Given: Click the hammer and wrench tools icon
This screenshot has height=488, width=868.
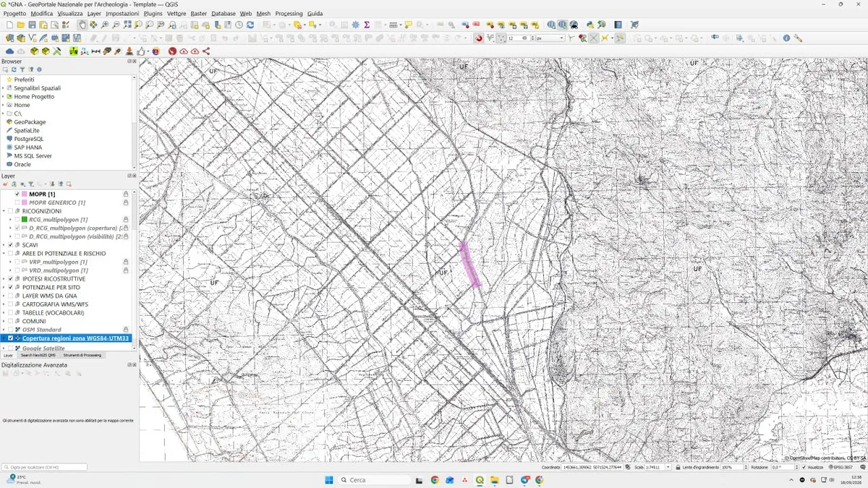Looking at the screenshot, I should [x=57, y=51].
